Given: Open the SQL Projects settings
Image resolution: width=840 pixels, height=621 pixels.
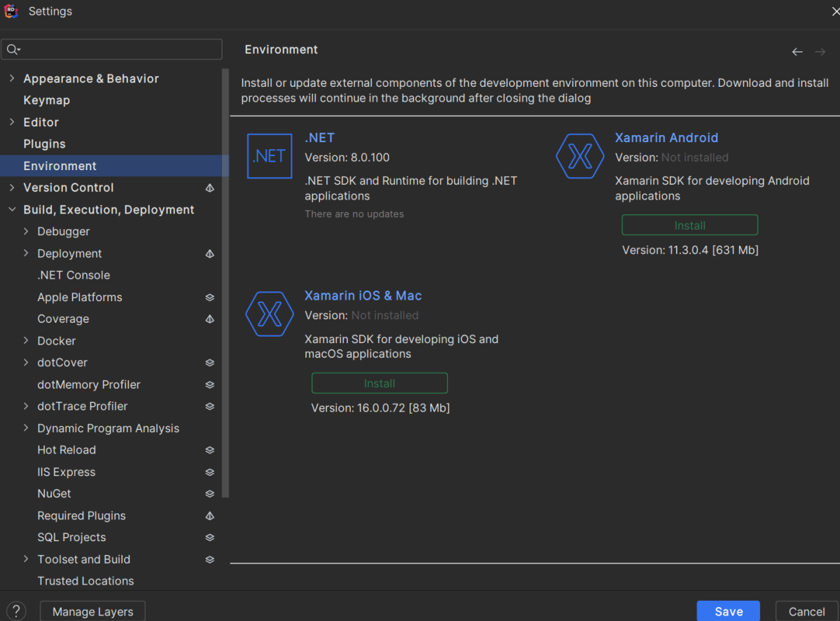Looking at the screenshot, I should coord(71,538).
